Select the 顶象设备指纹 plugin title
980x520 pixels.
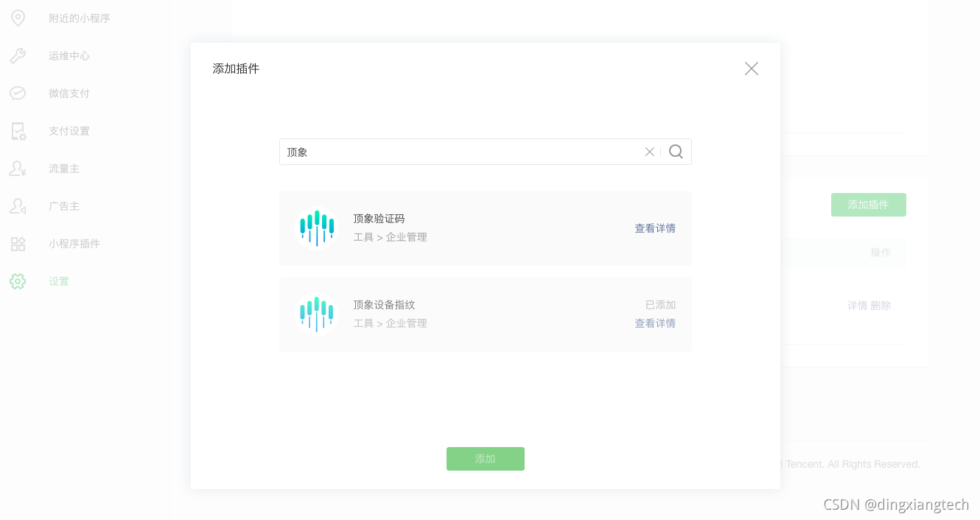(x=384, y=305)
